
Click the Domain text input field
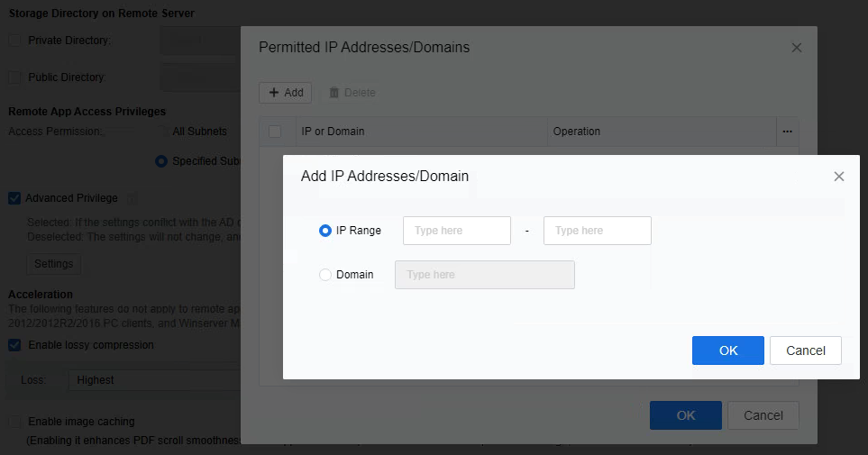point(484,275)
